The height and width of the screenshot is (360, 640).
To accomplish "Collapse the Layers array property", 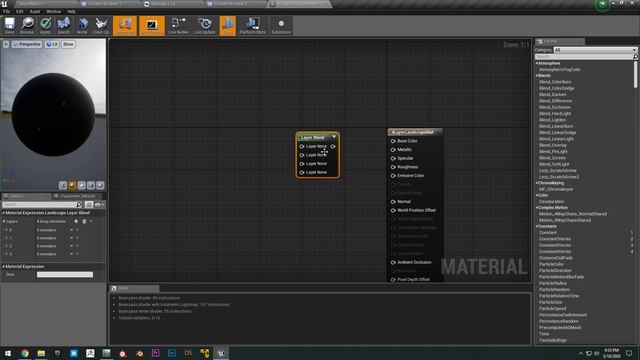I will [4, 222].
